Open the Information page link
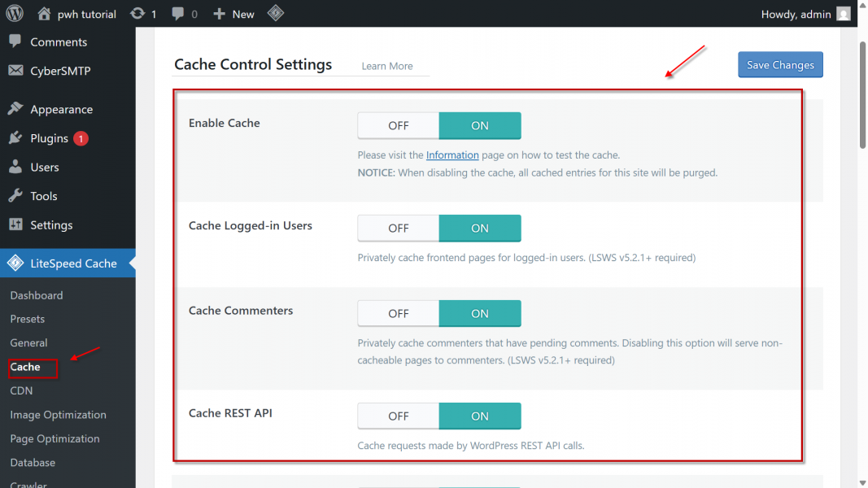Image resolution: width=868 pixels, height=488 pixels. [452, 155]
